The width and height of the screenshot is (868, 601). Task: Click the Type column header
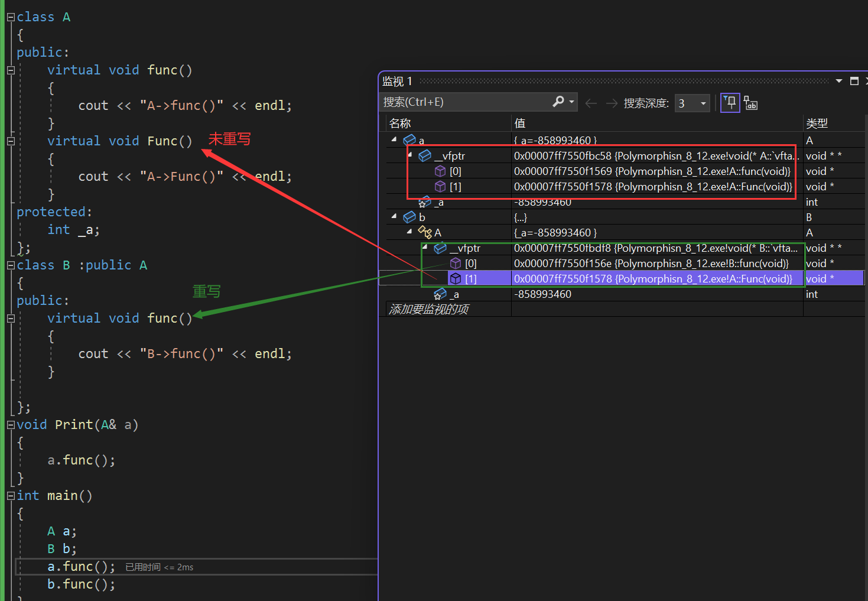tap(834, 123)
